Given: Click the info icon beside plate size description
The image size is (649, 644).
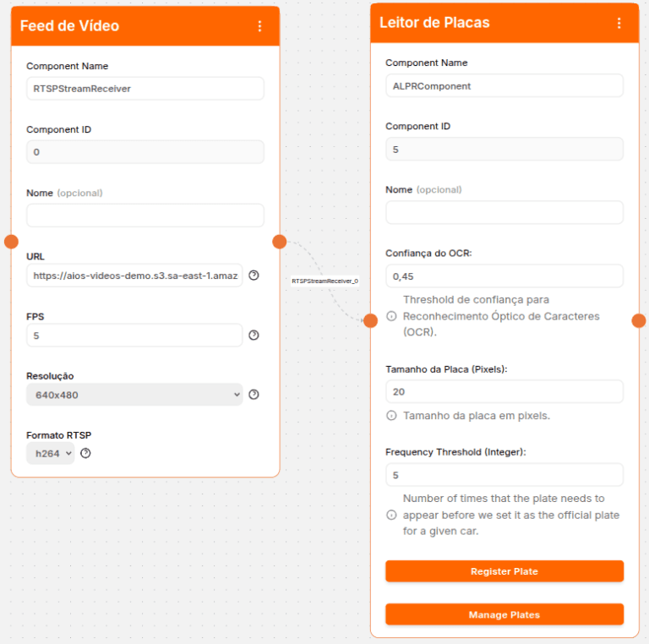Looking at the screenshot, I should 391,416.
